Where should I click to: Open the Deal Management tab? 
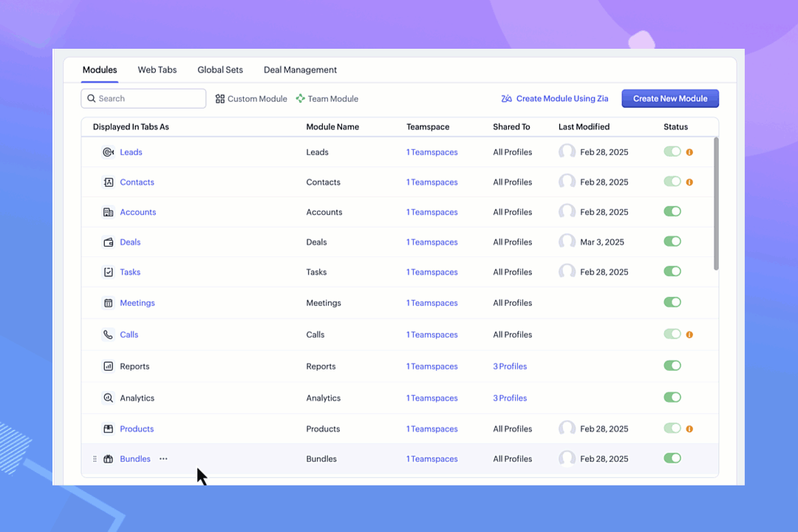300,70
